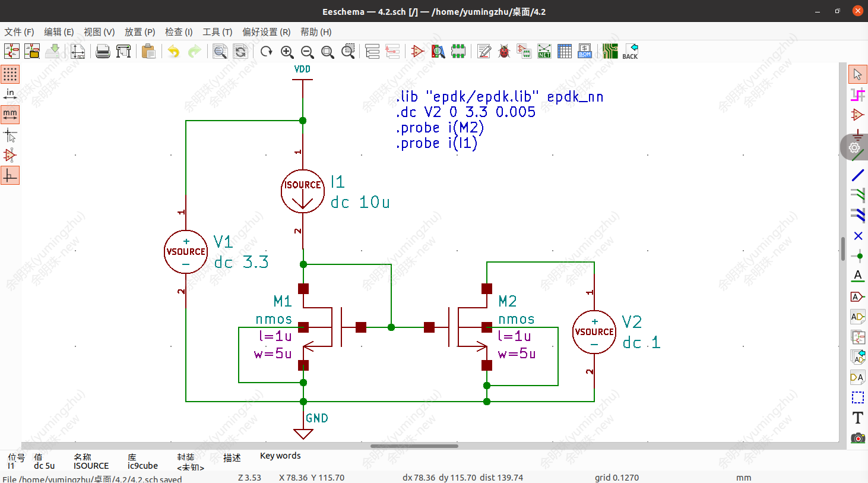Click the Undo arrow icon
The image size is (868, 483).
click(x=173, y=52)
